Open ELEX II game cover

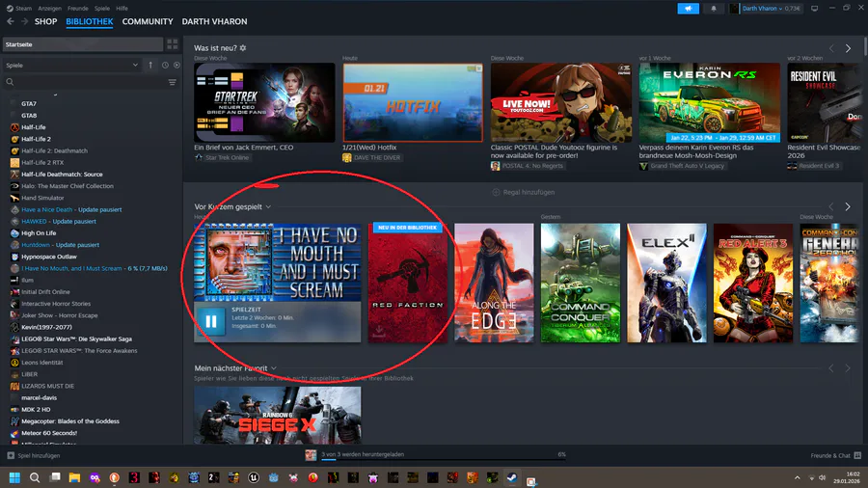tap(666, 283)
